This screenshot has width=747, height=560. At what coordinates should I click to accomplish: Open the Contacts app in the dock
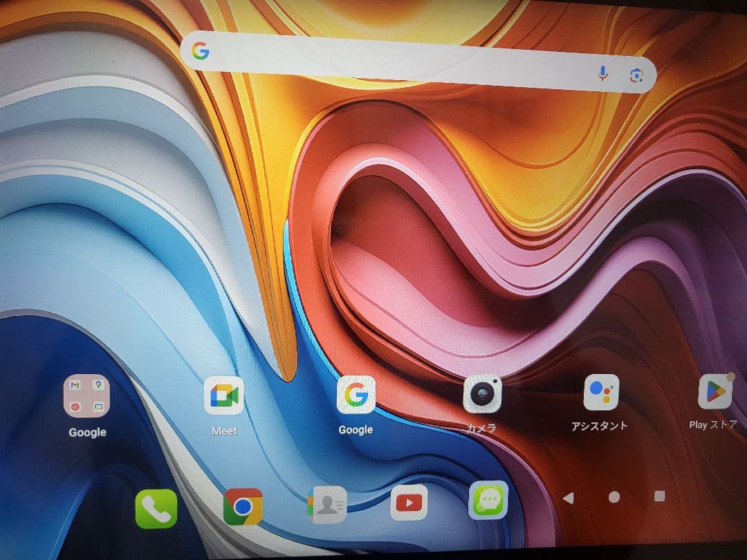click(x=326, y=503)
